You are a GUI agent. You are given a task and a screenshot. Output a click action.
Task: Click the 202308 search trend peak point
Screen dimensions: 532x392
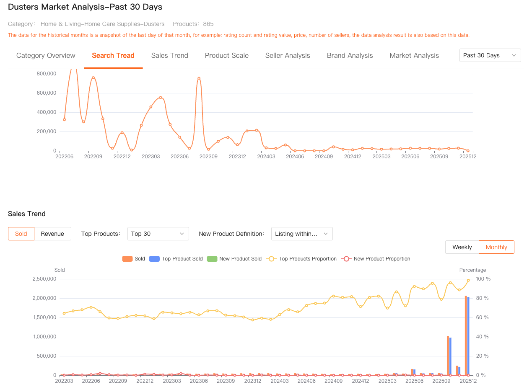pyautogui.click(x=199, y=78)
